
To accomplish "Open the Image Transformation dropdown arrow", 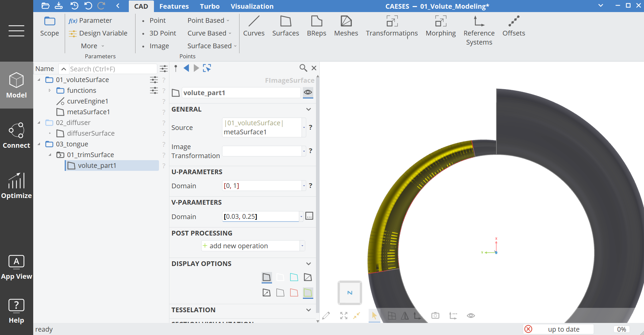I will pos(304,151).
